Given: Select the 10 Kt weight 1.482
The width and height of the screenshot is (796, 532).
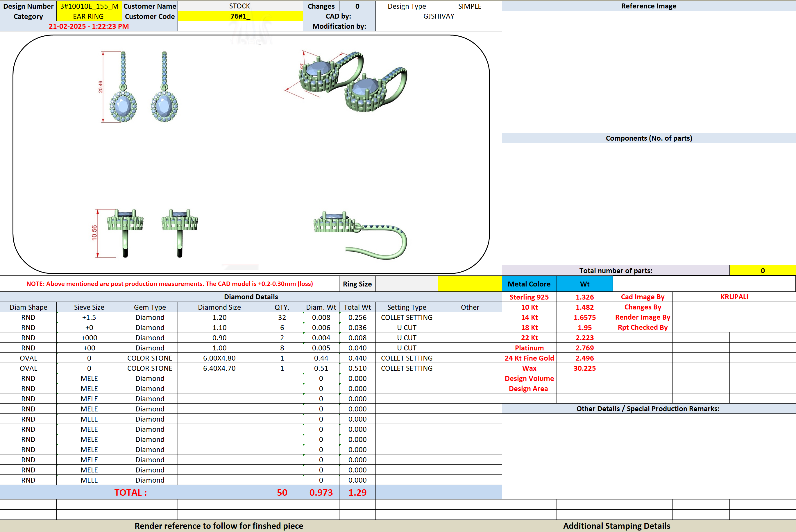Looking at the screenshot, I should coord(585,307).
